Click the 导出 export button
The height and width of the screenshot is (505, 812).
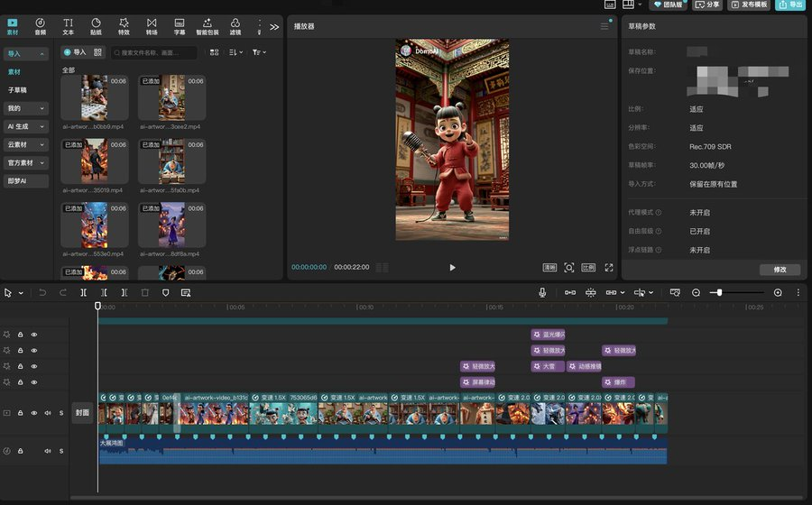pyautogui.click(x=790, y=5)
